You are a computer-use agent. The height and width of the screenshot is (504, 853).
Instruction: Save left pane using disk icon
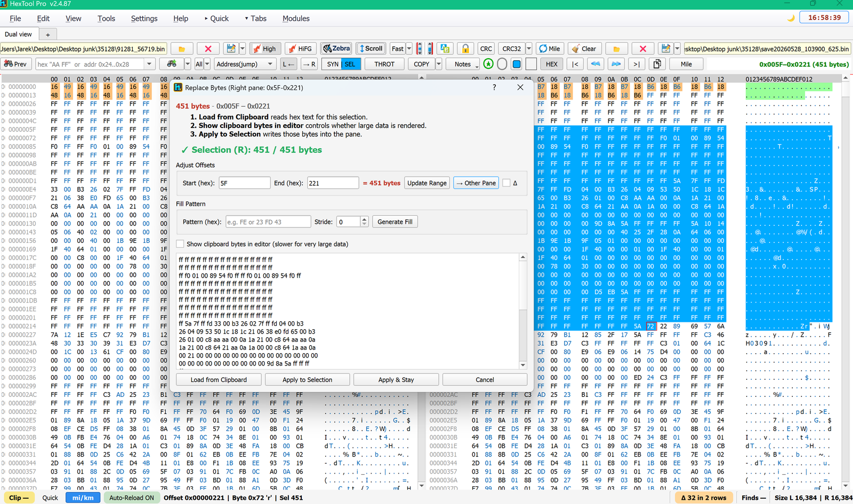(231, 48)
